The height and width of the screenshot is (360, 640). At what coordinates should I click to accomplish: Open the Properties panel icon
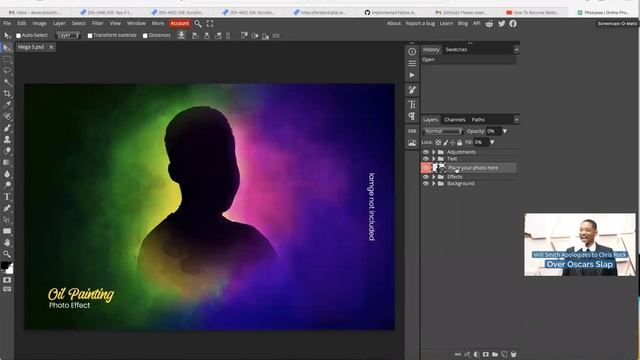[x=412, y=63]
